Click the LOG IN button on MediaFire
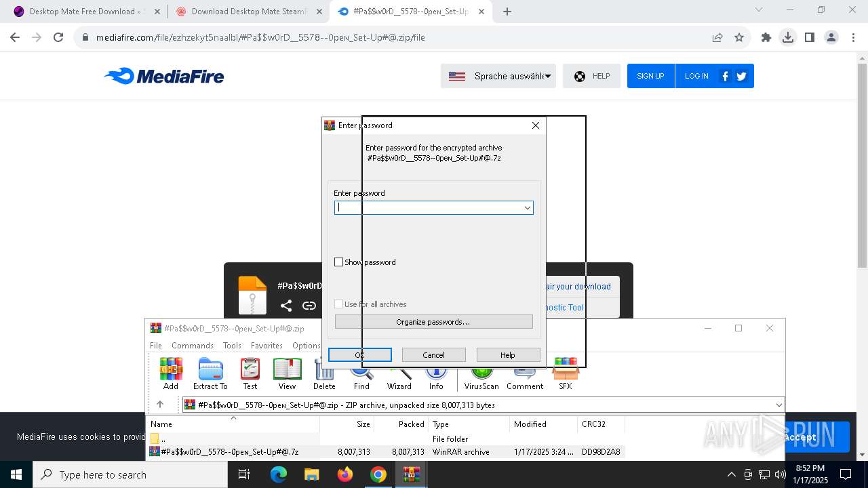 (696, 76)
